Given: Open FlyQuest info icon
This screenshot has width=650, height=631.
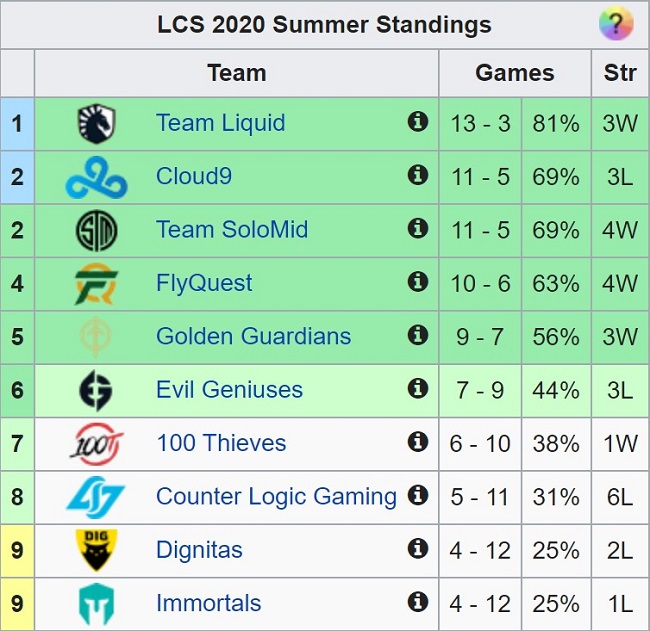Looking at the screenshot, I should point(418,282).
